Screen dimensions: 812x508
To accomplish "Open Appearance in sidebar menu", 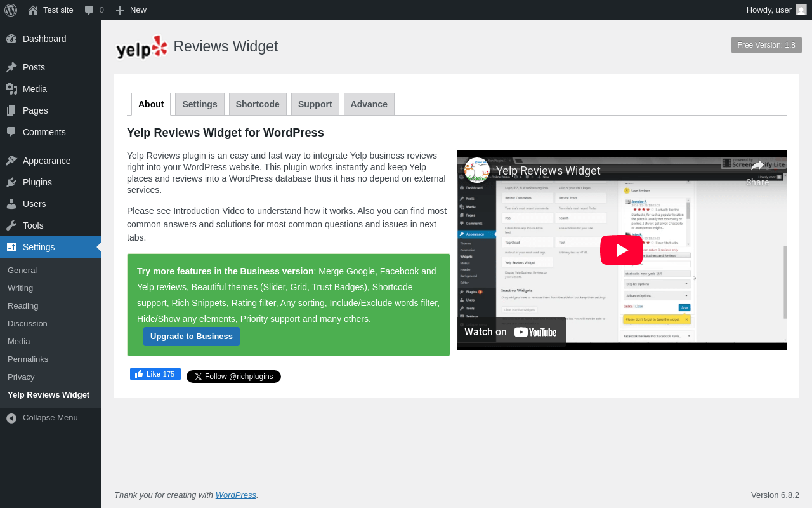I will [51, 161].
